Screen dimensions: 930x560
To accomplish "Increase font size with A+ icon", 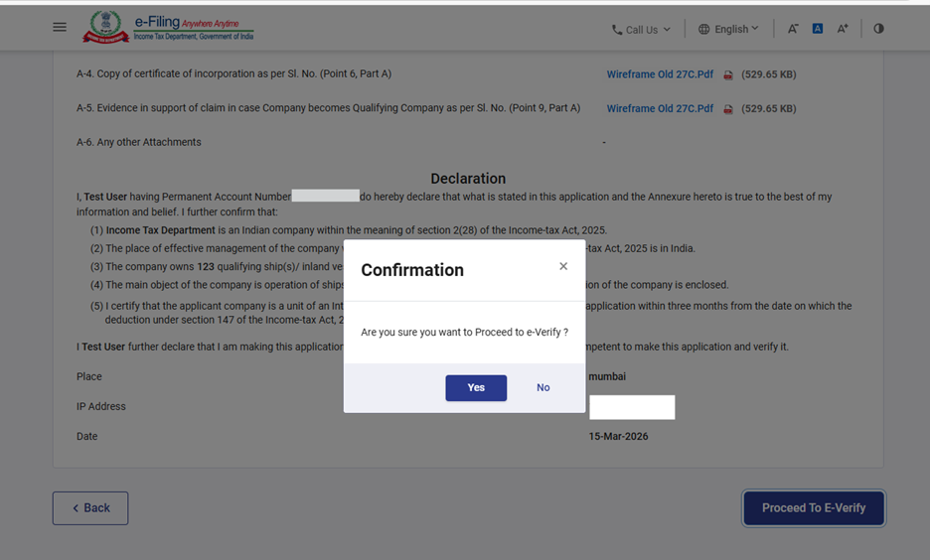I will (x=843, y=29).
